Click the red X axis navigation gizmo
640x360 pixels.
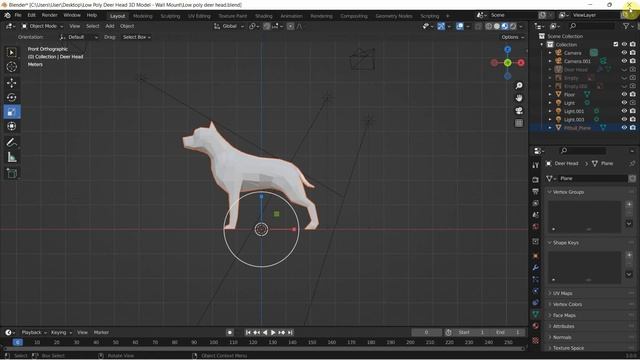521,62
